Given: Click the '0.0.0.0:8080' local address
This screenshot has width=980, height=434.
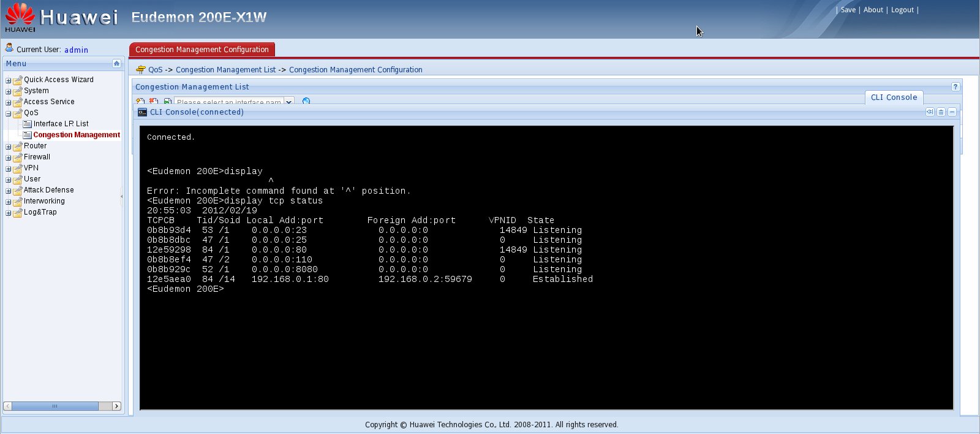Looking at the screenshot, I should pos(285,270).
